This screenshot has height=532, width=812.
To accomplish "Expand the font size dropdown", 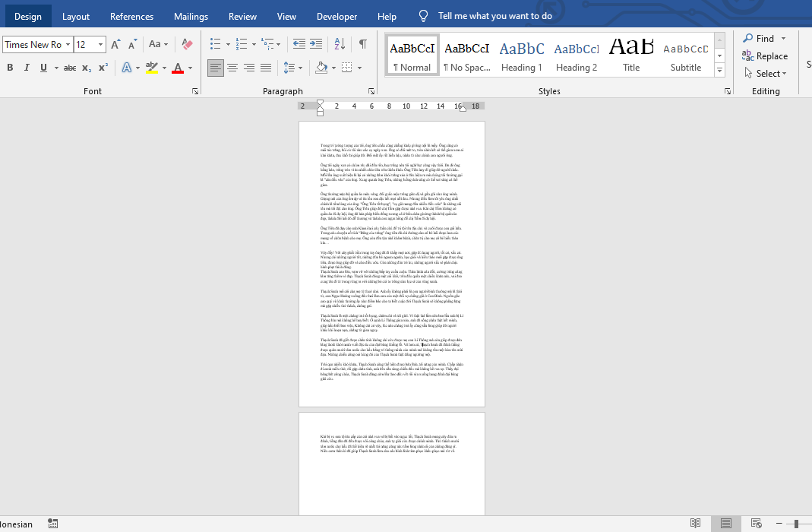I will (101, 44).
